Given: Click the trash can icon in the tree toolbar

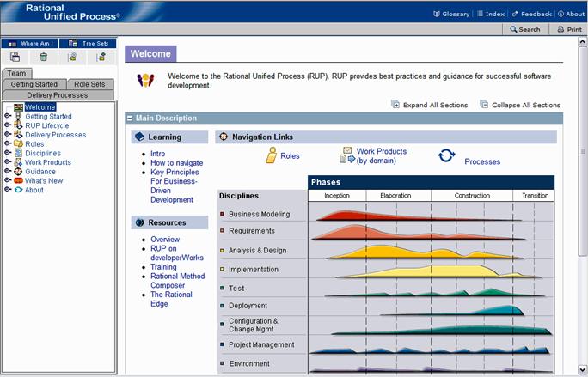Looking at the screenshot, I should pyautogui.click(x=44, y=57).
